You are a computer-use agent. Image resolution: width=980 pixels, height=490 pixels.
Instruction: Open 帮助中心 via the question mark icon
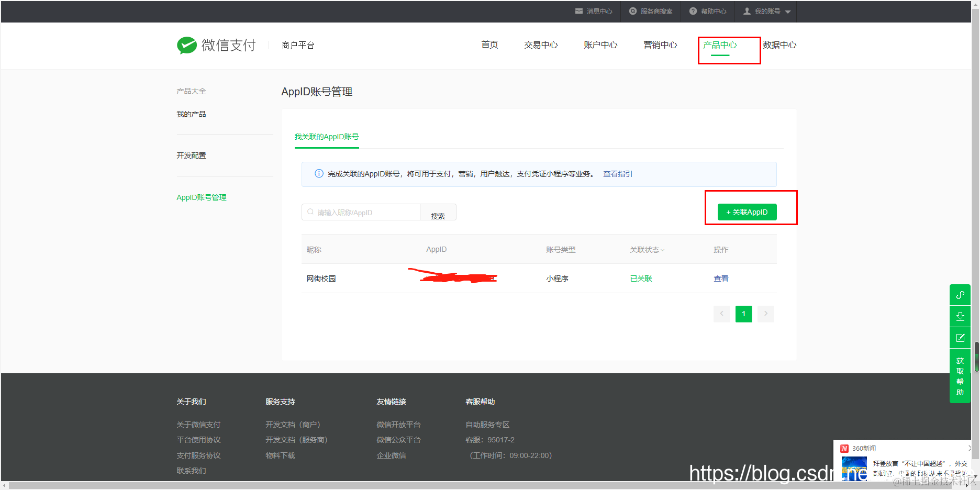coord(693,11)
